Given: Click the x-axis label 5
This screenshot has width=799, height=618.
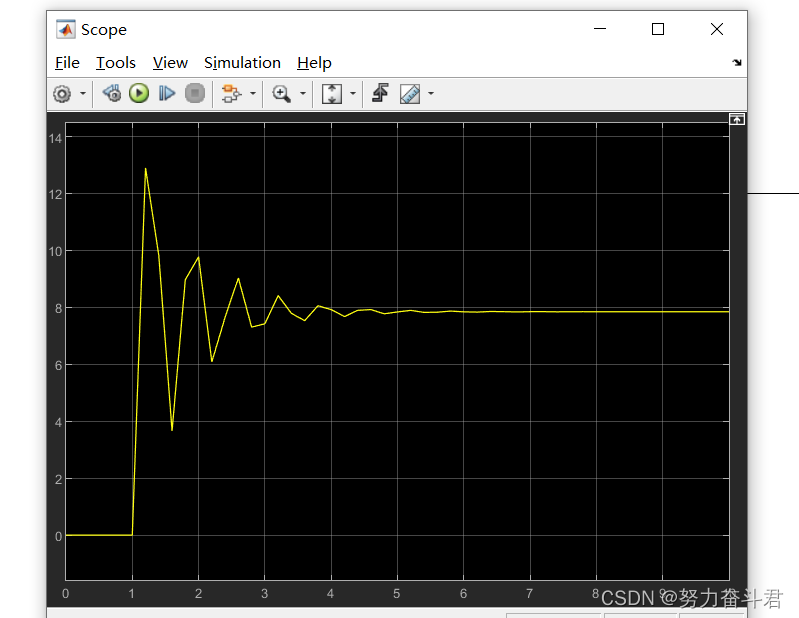Looking at the screenshot, I should (x=396, y=594).
